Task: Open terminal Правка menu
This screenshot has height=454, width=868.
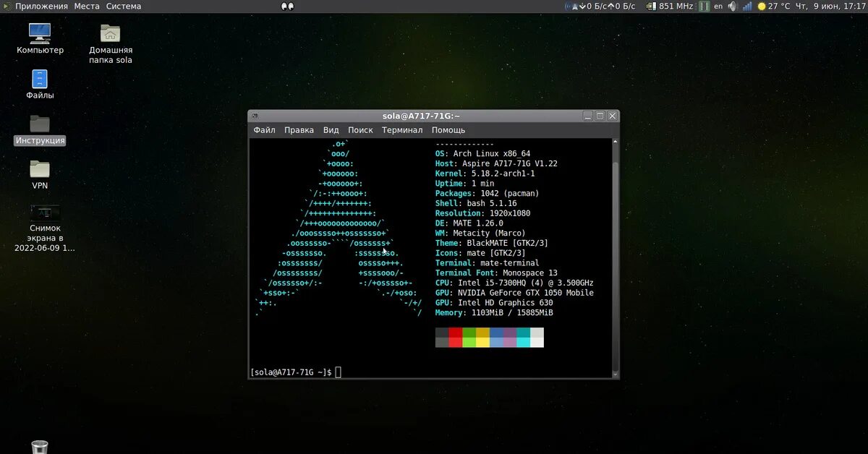Action: coord(299,130)
